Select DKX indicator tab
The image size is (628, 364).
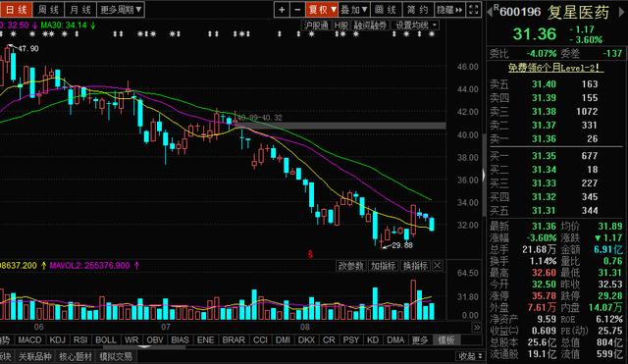pos(306,340)
